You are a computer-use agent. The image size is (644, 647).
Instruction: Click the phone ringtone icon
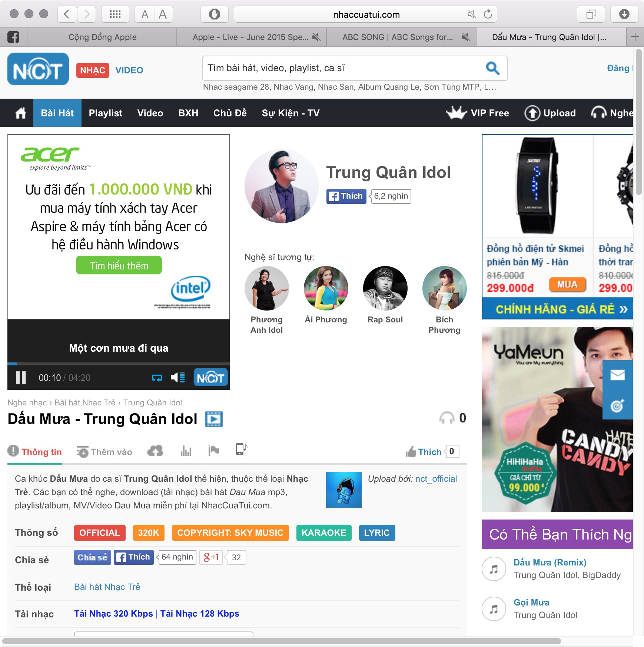point(241,449)
